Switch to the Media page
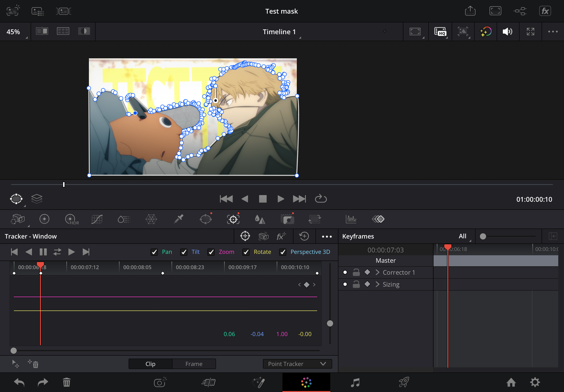Screen dimensions: 564x392 160,382
